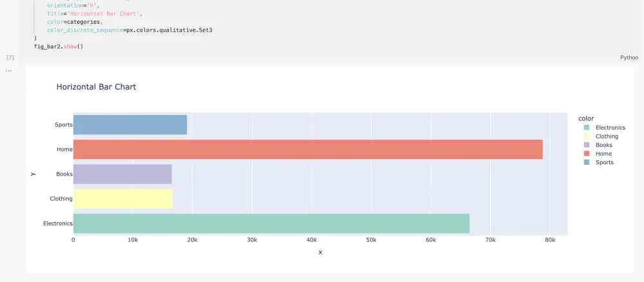644x282 pixels.
Task: Select the blue Sports bar in chart
Action: [x=130, y=125]
